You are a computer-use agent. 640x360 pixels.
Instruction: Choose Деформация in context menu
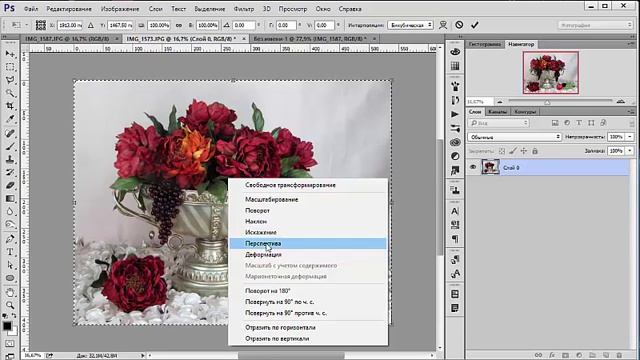(308, 255)
